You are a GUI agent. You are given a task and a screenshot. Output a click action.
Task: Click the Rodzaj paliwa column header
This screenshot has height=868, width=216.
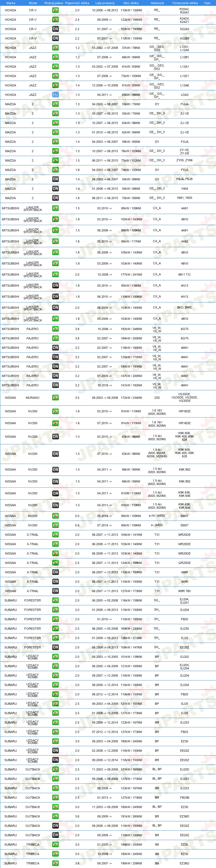(54, 3)
